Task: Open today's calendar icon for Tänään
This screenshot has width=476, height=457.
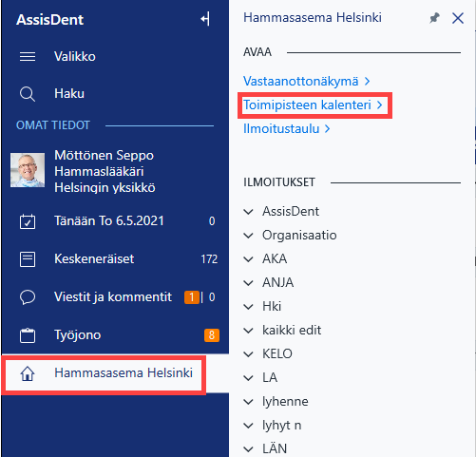Action: tap(28, 221)
